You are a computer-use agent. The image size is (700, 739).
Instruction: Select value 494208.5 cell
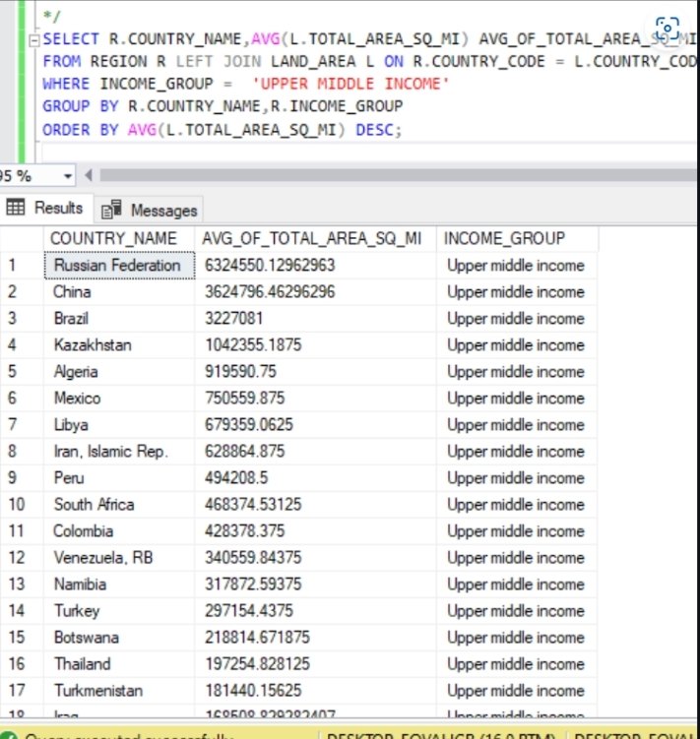[315, 478]
